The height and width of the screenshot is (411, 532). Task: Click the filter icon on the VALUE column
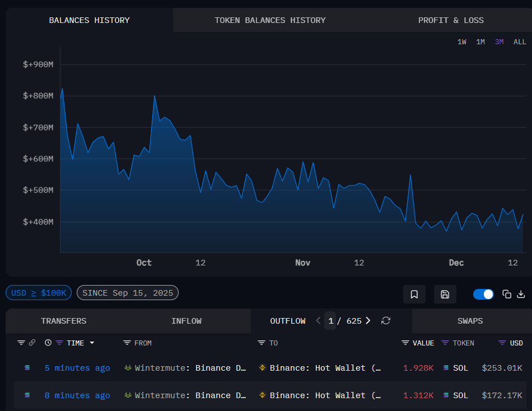405,343
